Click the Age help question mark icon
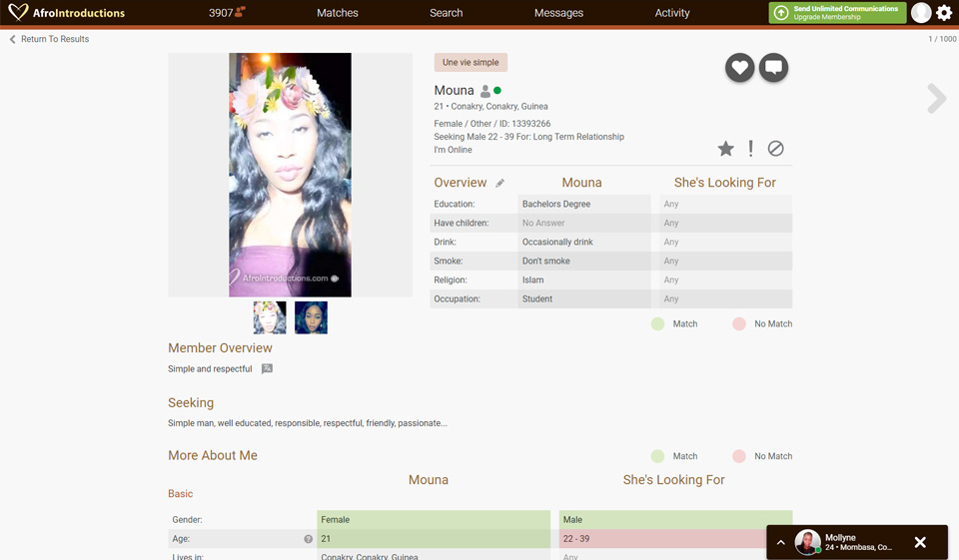The width and height of the screenshot is (959, 560). [x=308, y=539]
